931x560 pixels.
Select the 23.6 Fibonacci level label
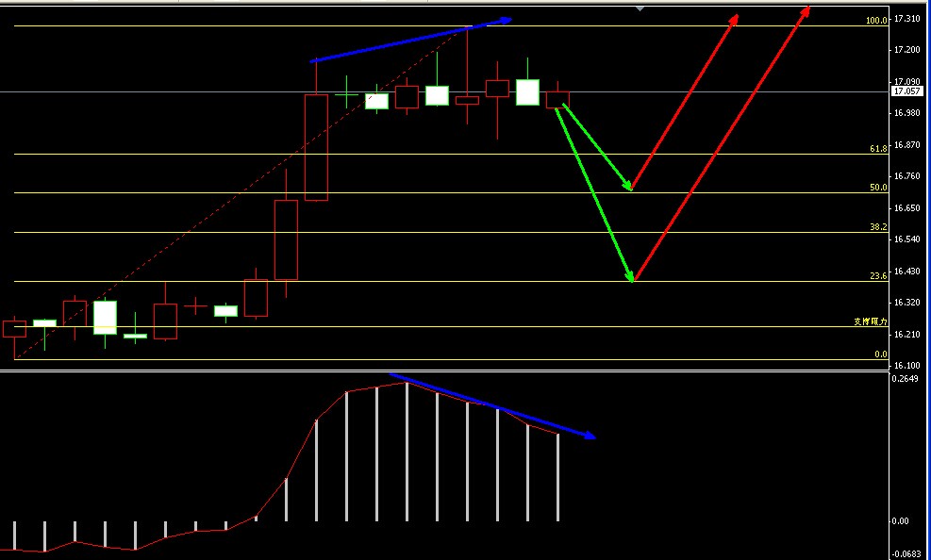[877, 276]
